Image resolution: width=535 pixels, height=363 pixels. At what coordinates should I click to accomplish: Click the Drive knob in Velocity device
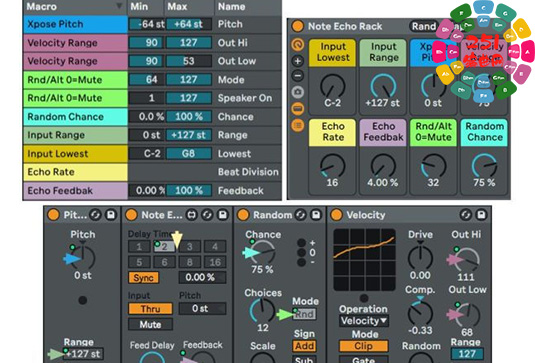(420, 257)
